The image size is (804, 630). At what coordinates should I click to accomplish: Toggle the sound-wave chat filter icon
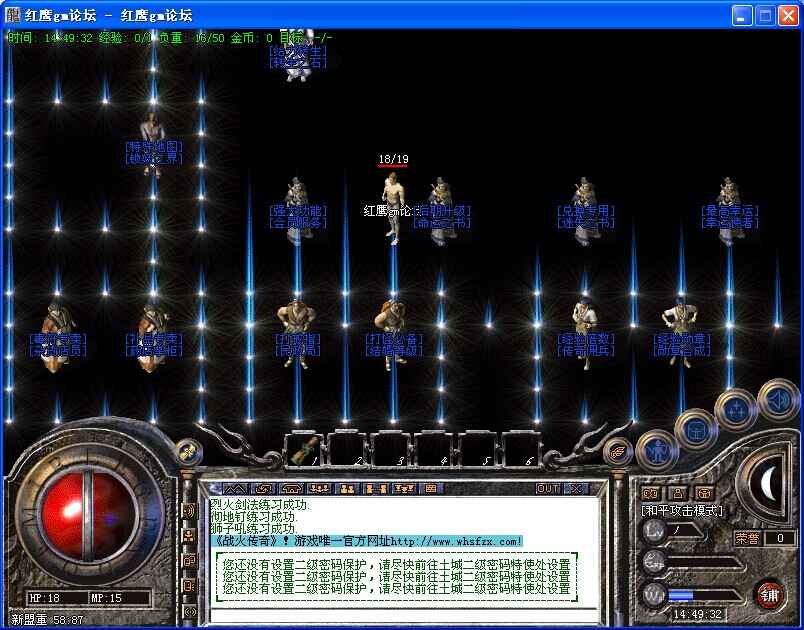coord(189,511)
